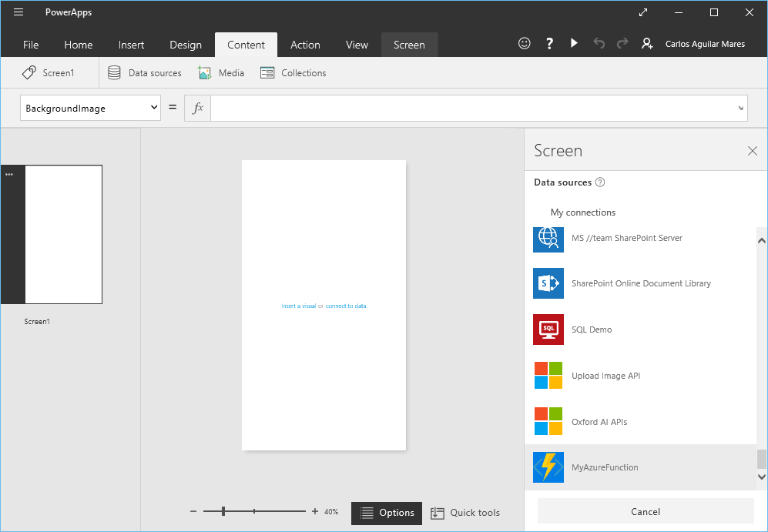Select 'Upload Image API' connection text
Viewport: 768px width, 532px height.
(606, 376)
